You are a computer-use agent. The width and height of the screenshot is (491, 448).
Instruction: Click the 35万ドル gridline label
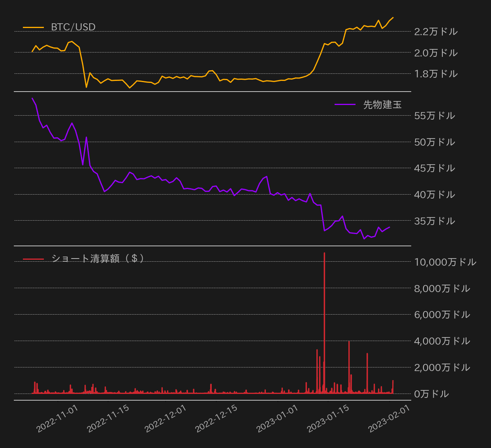coord(435,221)
